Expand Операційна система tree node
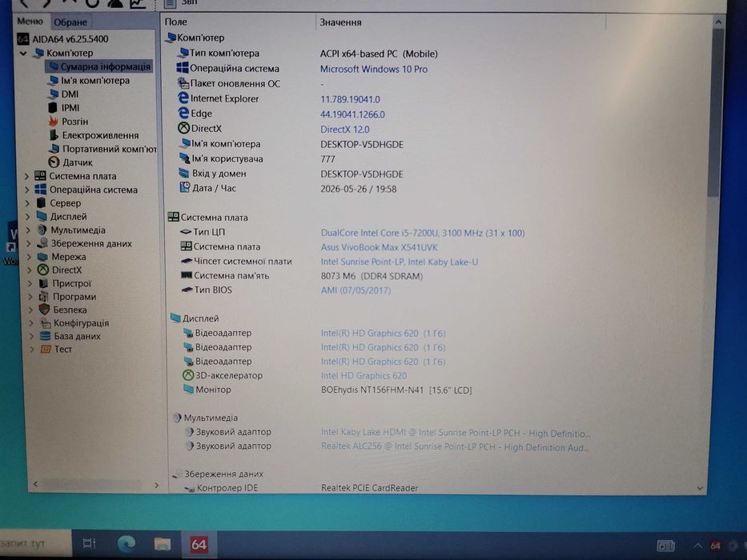747x560 pixels. pyautogui.click(x=27, y=190)
